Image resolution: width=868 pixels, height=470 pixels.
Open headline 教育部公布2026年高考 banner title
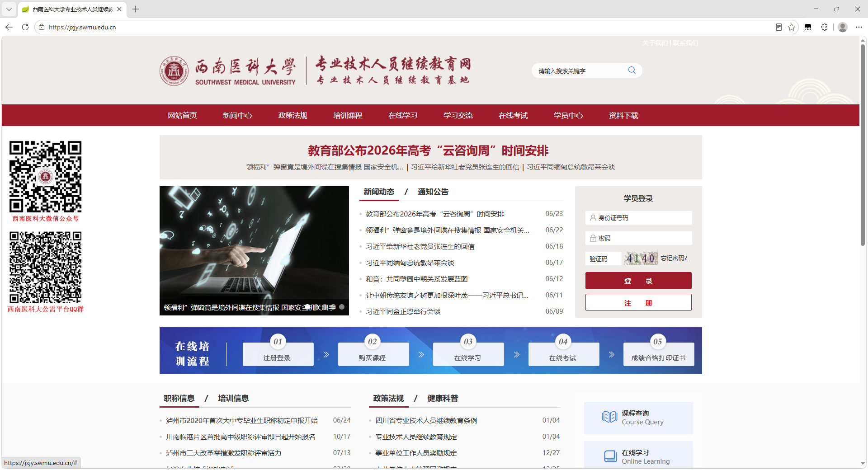(428, 150)
